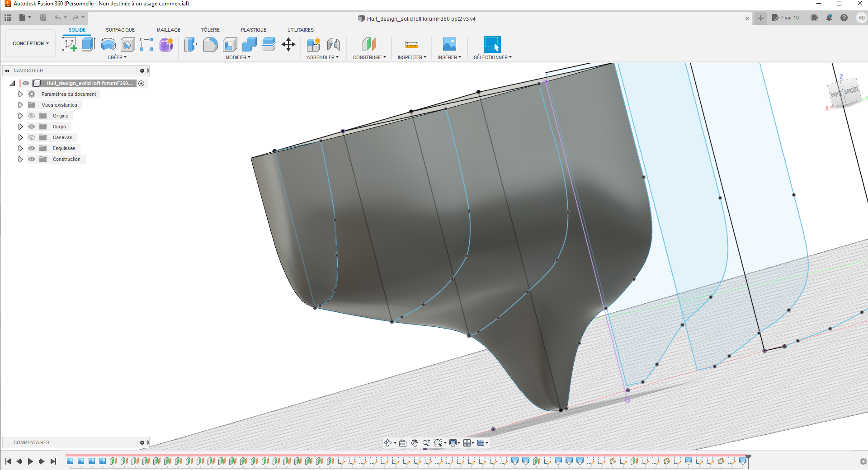Open the TÔLERIE tab
868x470 pixels.
(x=210, y=30)
